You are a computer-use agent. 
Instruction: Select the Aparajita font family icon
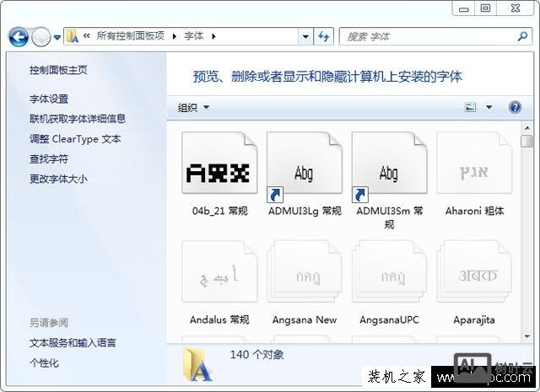[474, 271]
